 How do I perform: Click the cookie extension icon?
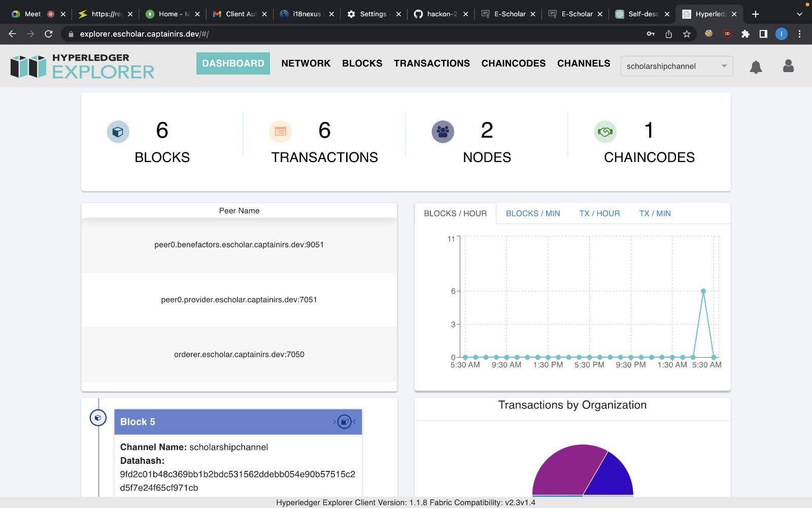709,34
